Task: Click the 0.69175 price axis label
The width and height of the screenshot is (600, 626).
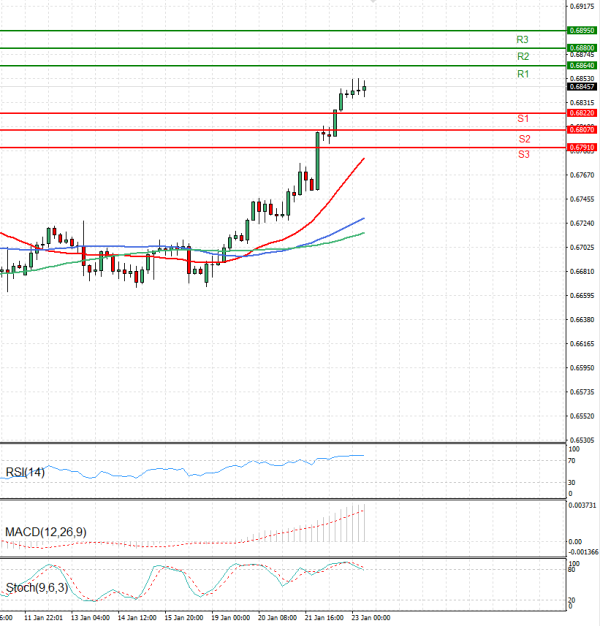Action: [x=583, y=6]
